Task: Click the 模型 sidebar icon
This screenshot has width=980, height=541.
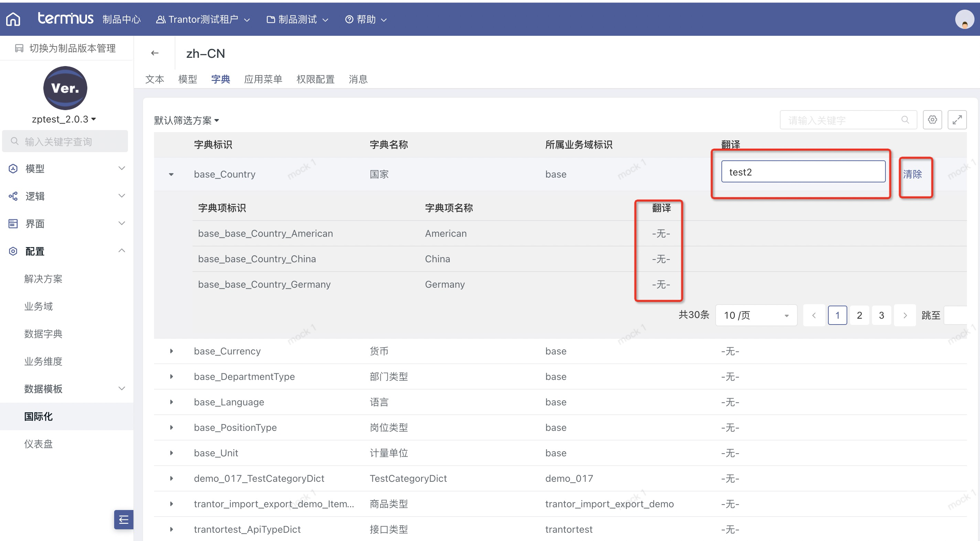Action: (13, 168)
